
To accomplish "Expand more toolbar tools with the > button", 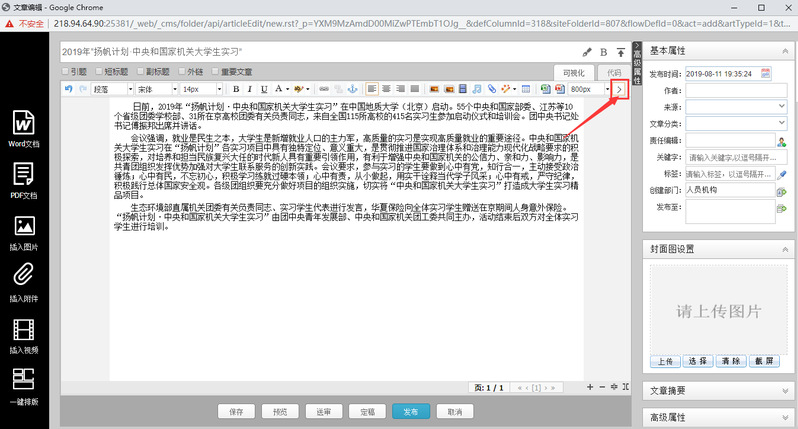I will (619, 89).
